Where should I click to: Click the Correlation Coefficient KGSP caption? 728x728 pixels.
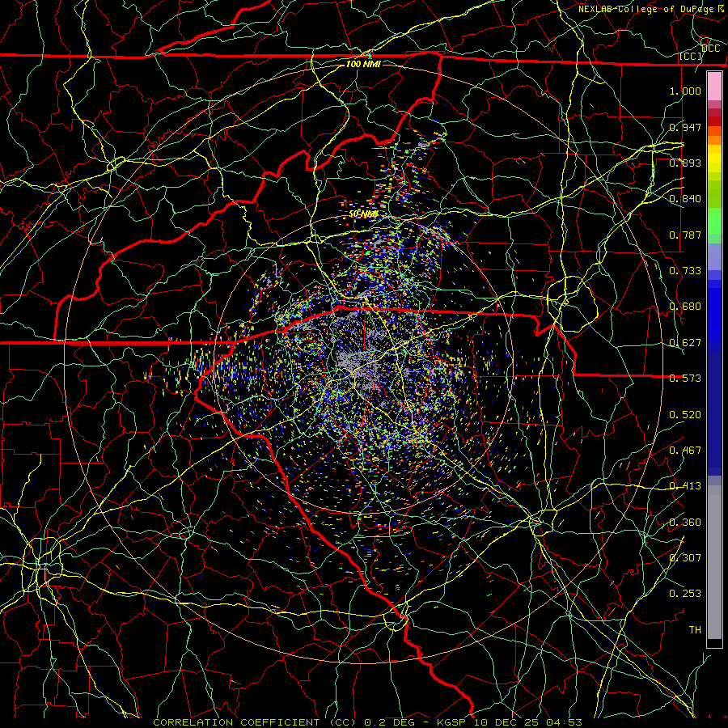click(x=368, y=722)
